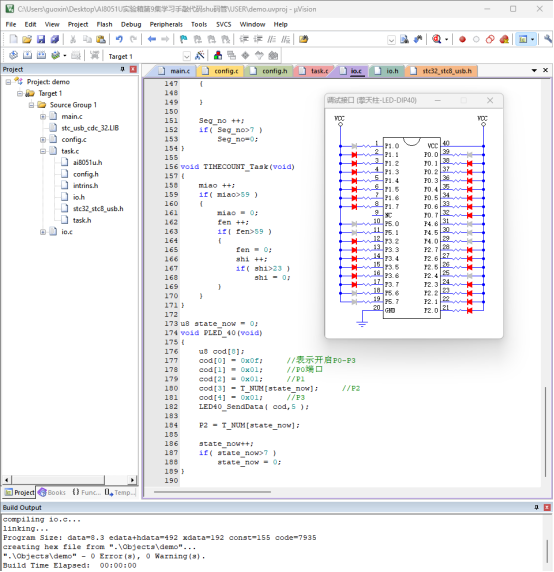Close the LED-DIP40 debug window
This screenshot has height=572, width=554.
pyautogui.click(x=490, y=100)
